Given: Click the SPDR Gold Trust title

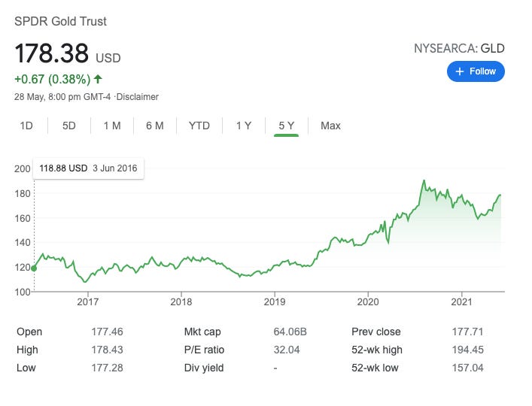Looking at the screenshot, I should tap(60, 21).
